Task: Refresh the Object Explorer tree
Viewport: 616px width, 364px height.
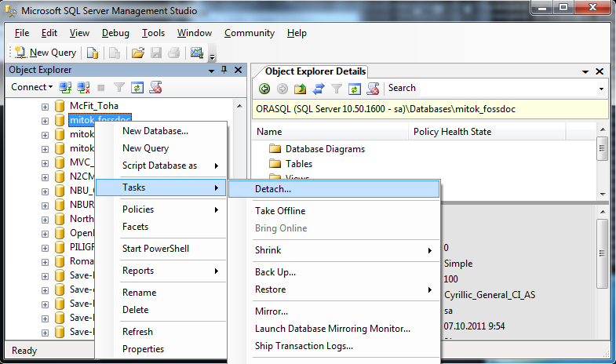Action: pos(137,87)
